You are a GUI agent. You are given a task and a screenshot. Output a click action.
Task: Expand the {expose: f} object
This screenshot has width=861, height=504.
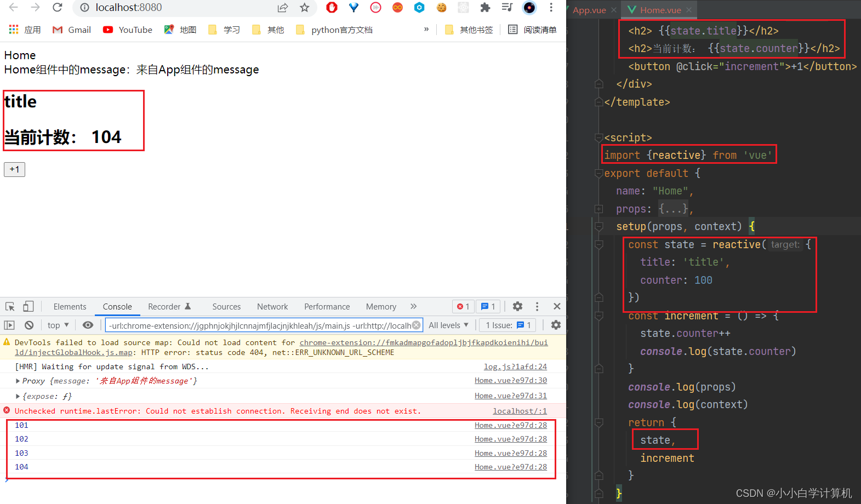(x=18, y=396)
